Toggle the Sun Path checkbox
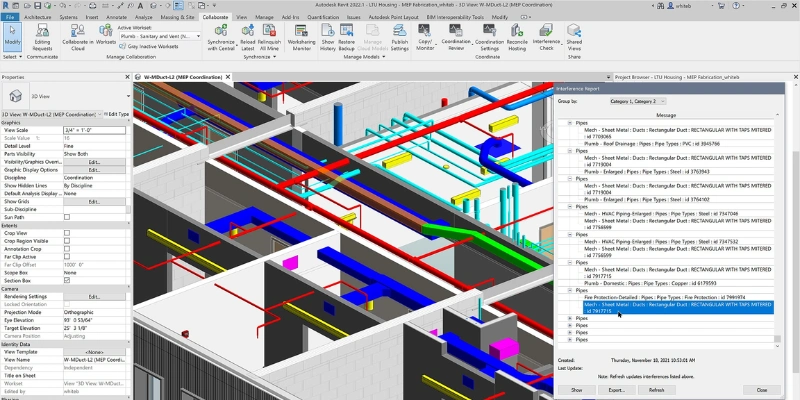Screen dimensions: 800x400 coord(67,217)
